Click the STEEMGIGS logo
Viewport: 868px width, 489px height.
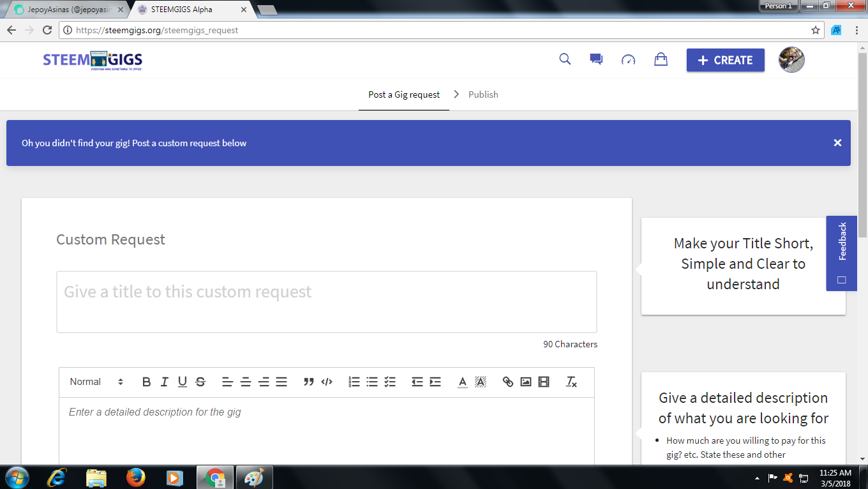point(93,60)
